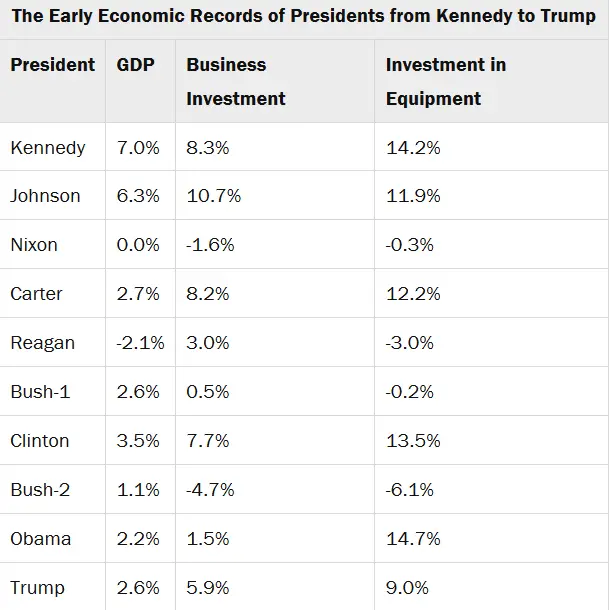Screen dimensions: 609x610
Task: Select the President column header
Action: point(52,65)
